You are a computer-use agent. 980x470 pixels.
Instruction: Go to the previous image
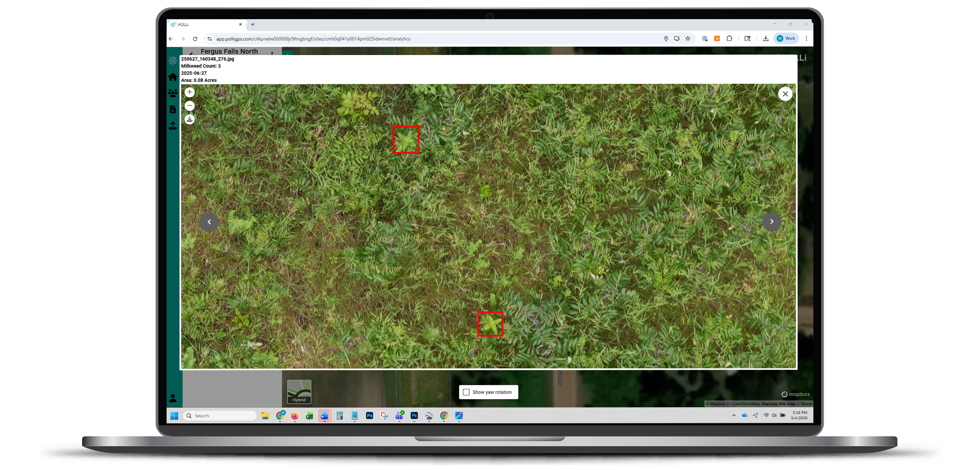209,222
